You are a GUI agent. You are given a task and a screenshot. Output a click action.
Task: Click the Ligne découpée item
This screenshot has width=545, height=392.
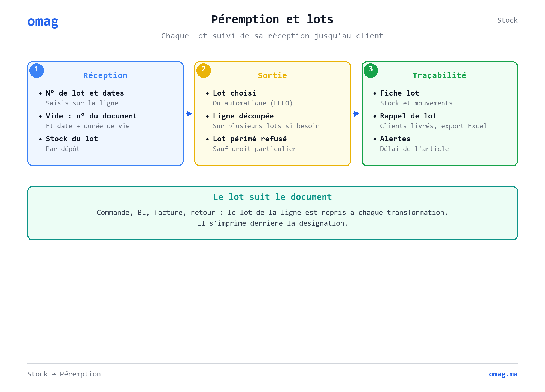[243, 116]
